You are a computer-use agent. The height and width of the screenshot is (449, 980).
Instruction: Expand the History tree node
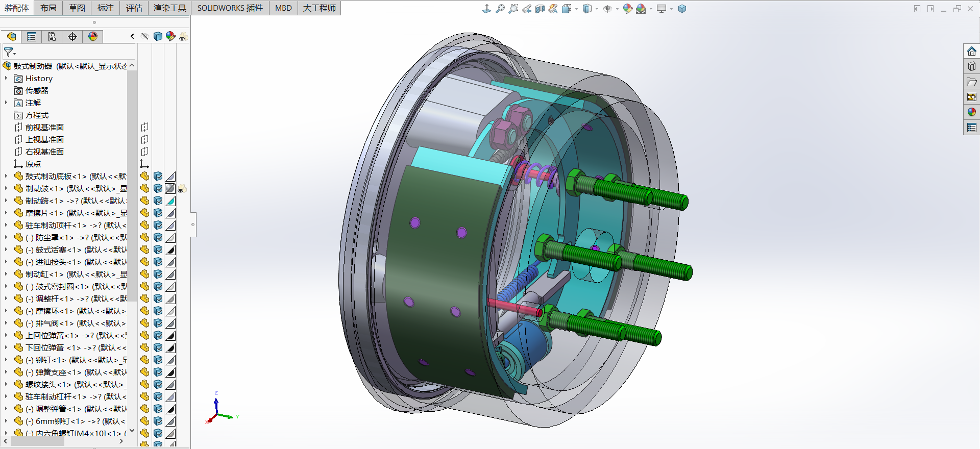[6, 78]
